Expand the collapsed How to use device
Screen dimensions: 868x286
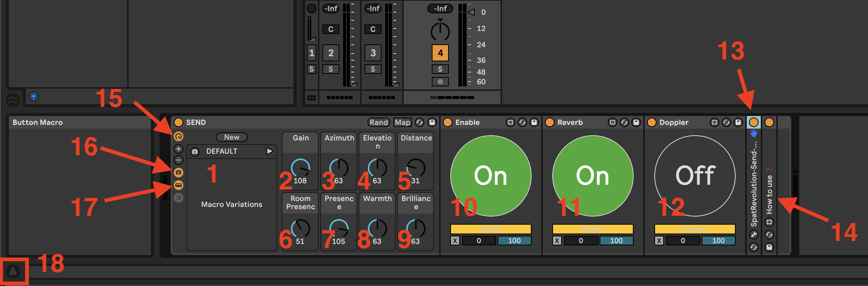[x=769, y=192]
